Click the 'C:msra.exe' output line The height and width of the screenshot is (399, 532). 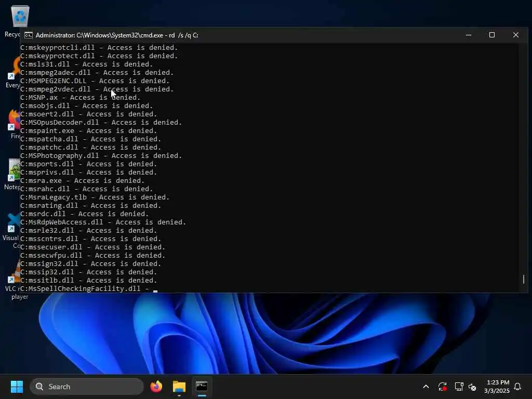coord(83,180)
